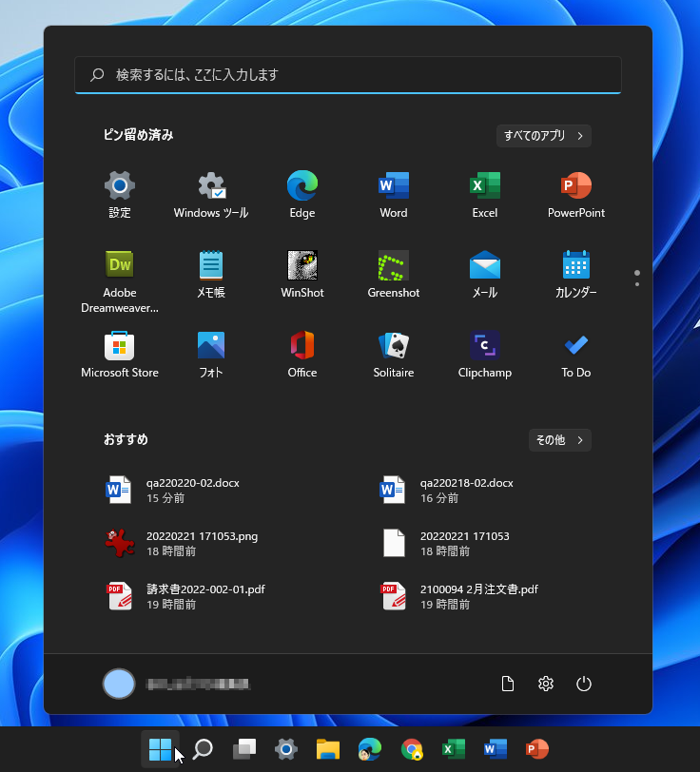Image resolution: width=700 pixels, height=772 pixels.
Task: Go to next pinned page dot
Action: (637, 284)
